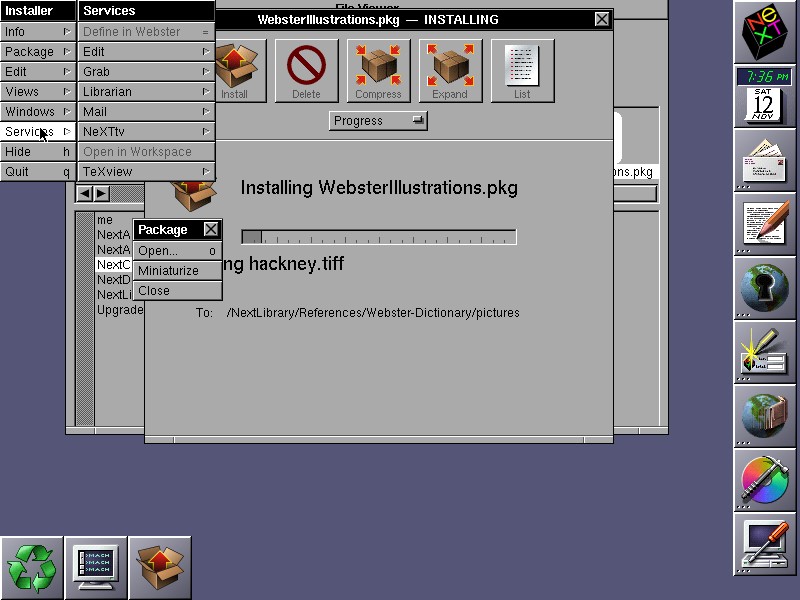Open the Progress pop-up selector

tap(378, 121)
